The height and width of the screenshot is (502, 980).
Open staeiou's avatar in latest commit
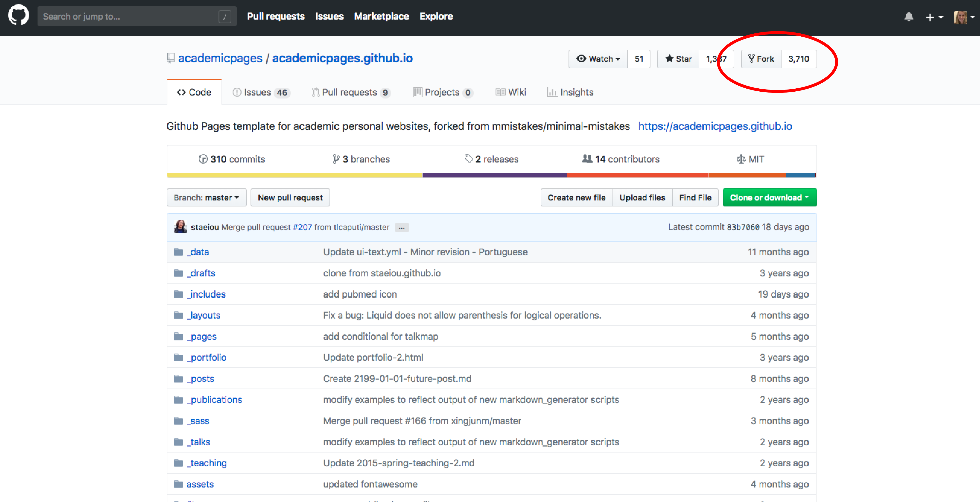click(x=180, y=227)
